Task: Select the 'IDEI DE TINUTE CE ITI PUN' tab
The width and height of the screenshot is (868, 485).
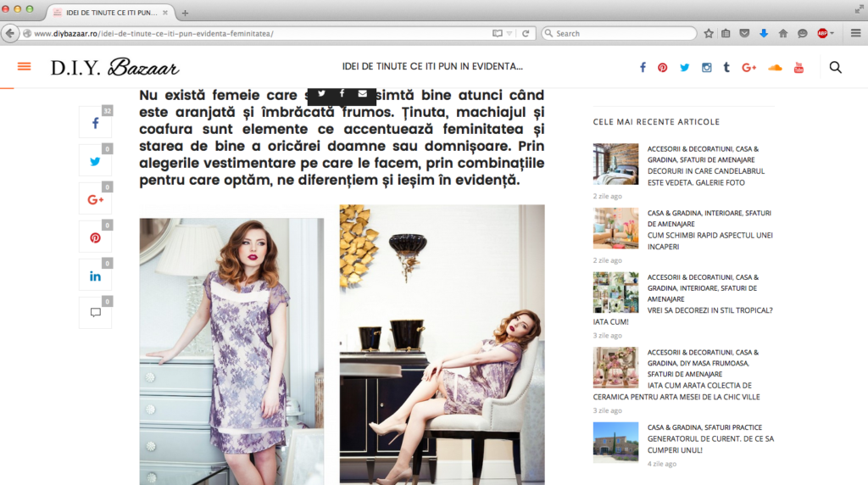Action: [x=110, y=13]
